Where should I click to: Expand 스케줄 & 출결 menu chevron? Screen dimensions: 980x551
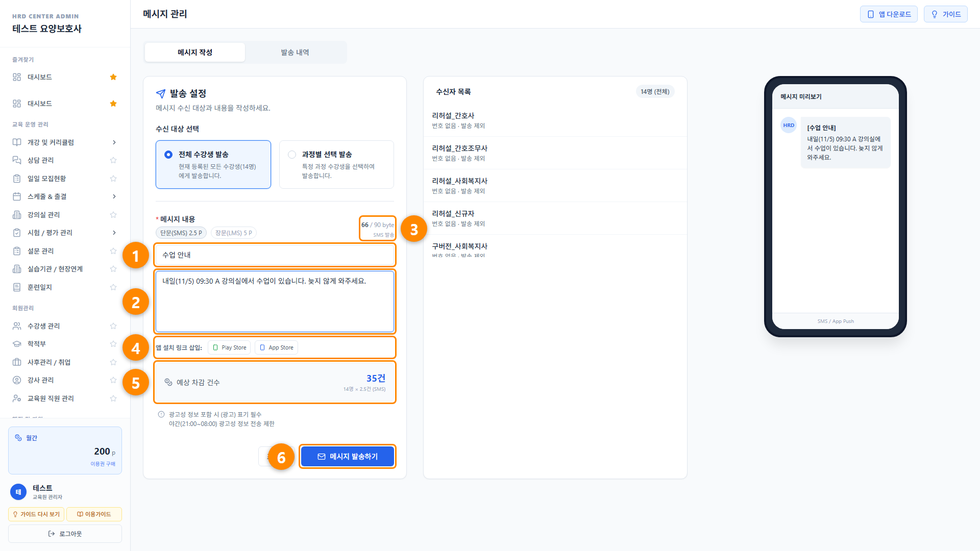(x=114, y=196)
